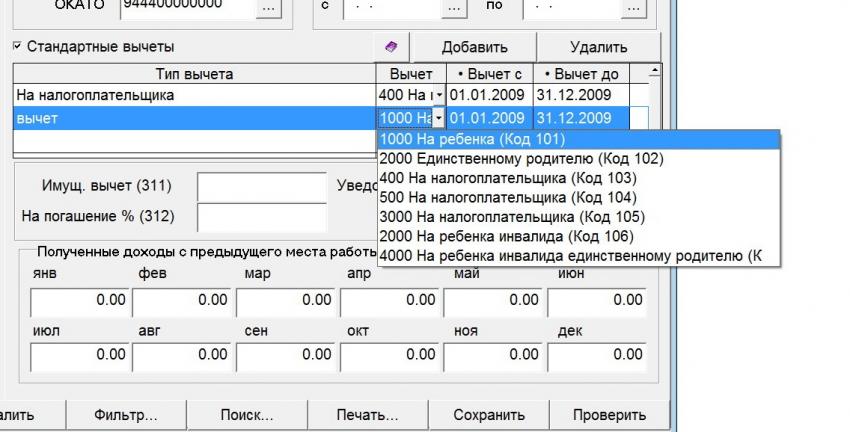
Task: Click the purple book reference icon
Action: click(391, 47)
